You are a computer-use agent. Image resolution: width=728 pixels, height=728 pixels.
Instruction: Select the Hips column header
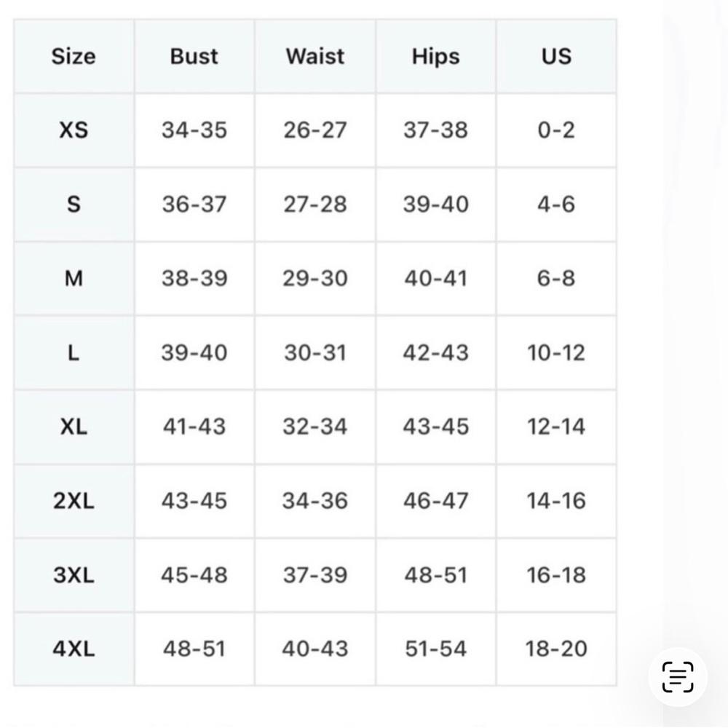435,56
